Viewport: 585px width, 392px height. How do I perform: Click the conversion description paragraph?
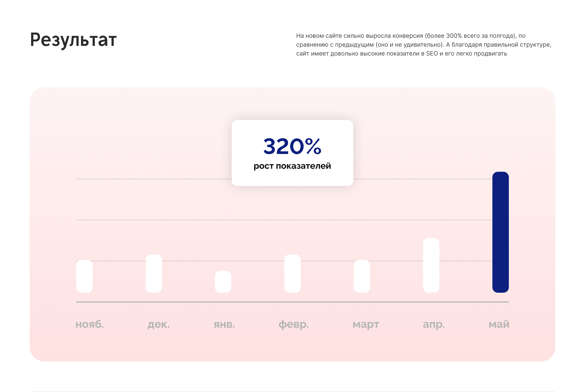tap(423, 44)
